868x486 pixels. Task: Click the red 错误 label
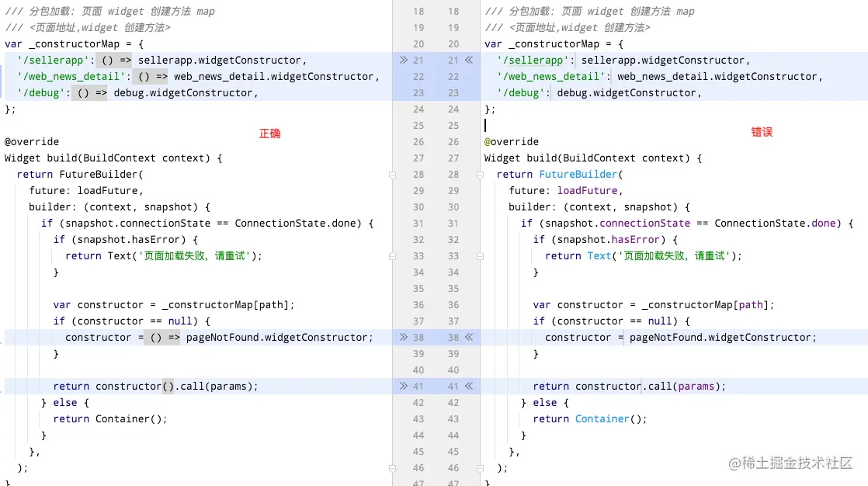click(x=762, y=132)
